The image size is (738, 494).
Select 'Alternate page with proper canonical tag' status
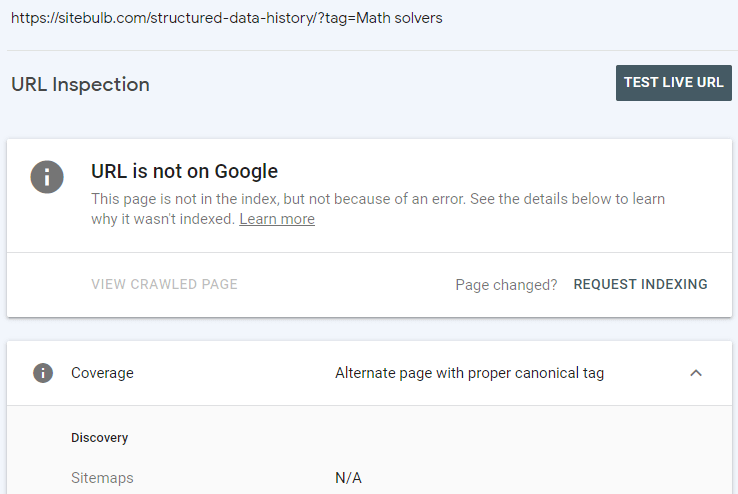pyautogui.click(x=469, y=373)
